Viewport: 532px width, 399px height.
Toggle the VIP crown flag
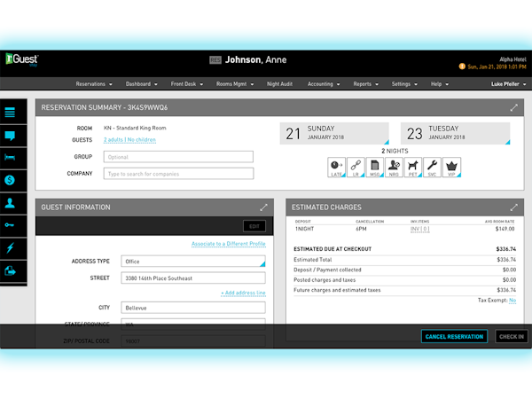click(x=450, y=166)
